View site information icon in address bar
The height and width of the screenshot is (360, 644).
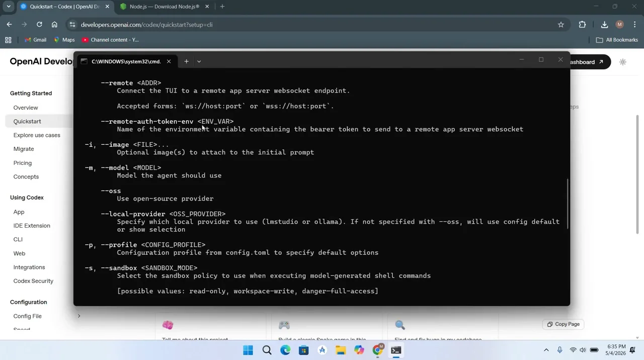tap(72, 24)
